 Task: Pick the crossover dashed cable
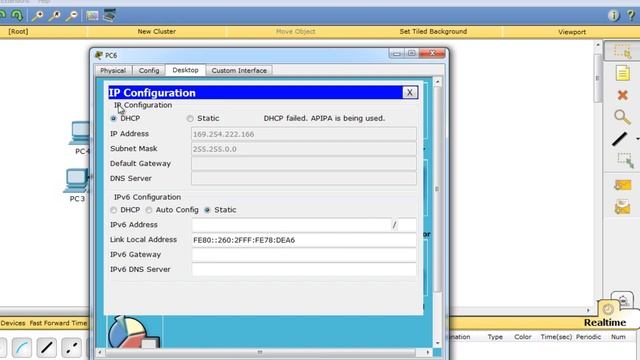[x=71, y=348]
